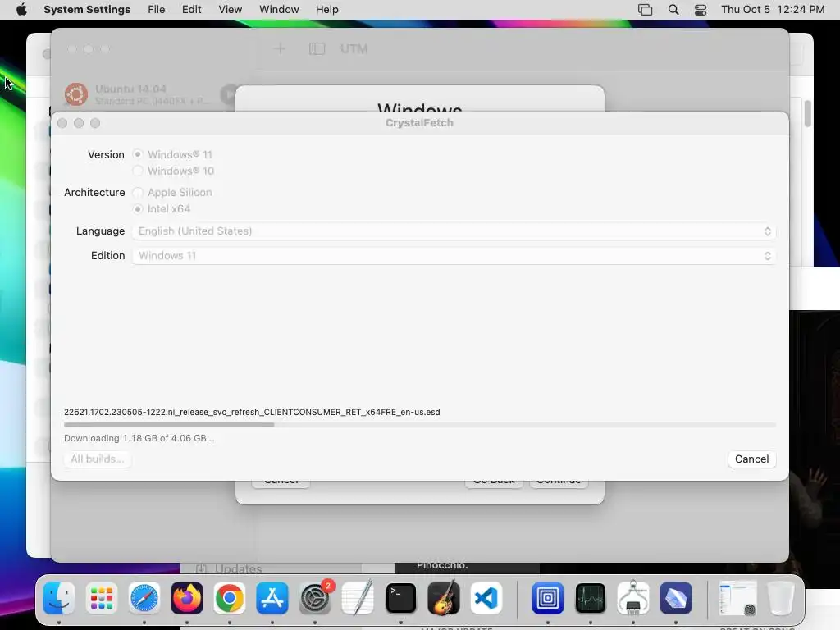This screenshot has width=840, height=630.
Task: Open the Language dropdown
Action: click(x=454, y=231)
